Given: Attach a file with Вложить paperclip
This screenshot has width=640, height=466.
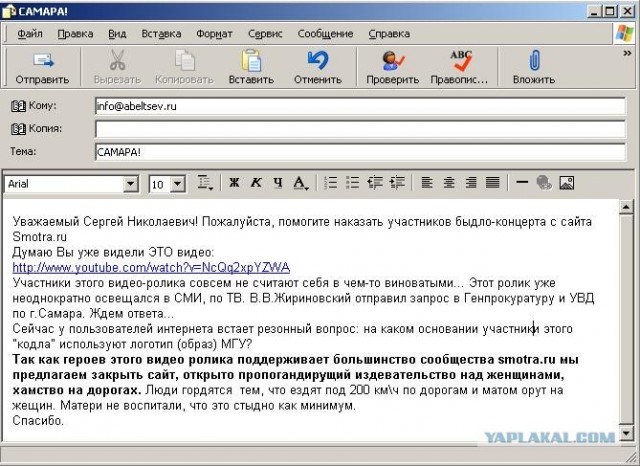Looking at the screenshot, I should [x=534, y=60].
